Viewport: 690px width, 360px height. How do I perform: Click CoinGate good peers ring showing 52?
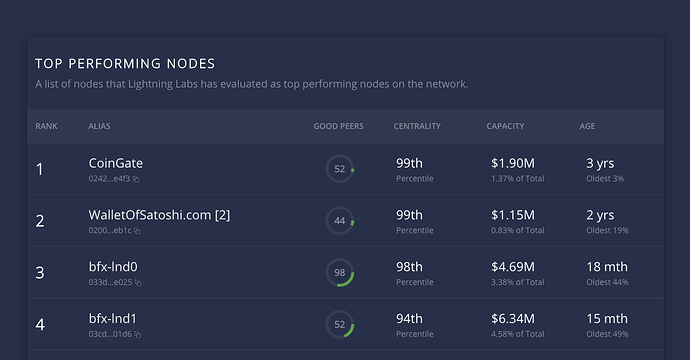point(340,169)
